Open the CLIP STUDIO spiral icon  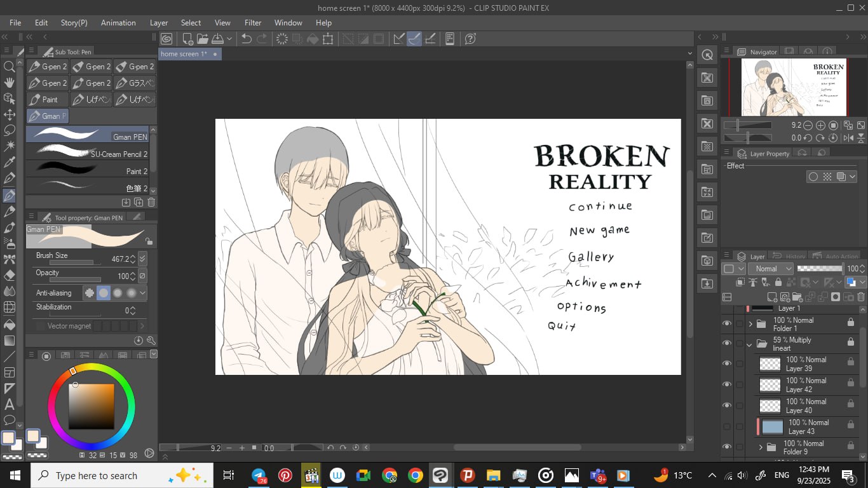pyautogui.click(x=166, y=39)
